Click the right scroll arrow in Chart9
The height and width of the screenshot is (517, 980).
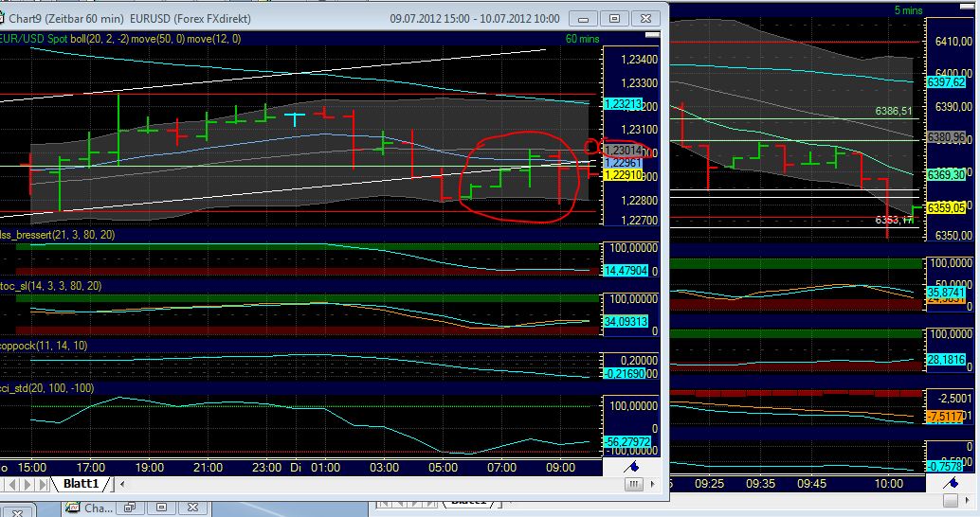point(652,484)
